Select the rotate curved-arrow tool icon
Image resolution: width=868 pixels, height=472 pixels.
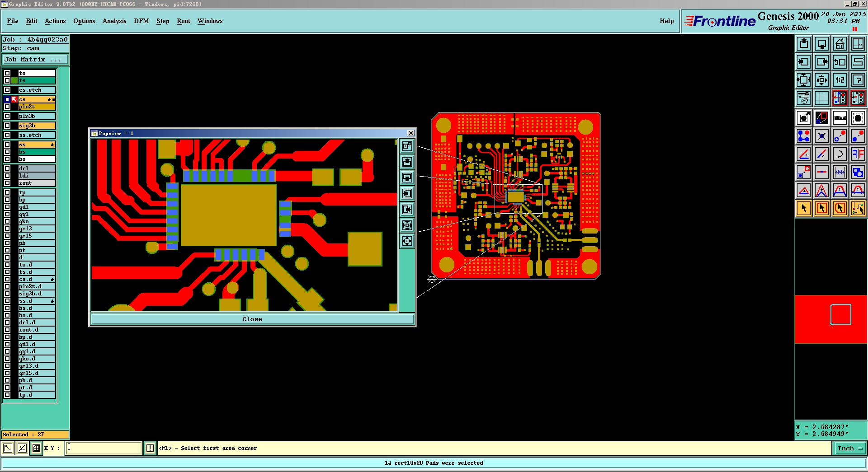[x=840, y=154]
